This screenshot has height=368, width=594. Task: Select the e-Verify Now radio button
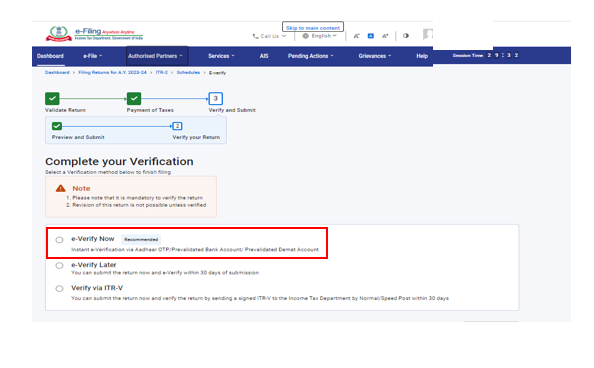59,240
